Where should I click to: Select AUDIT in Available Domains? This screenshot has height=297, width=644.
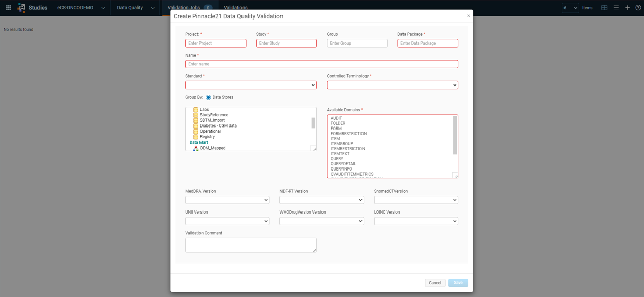coord(336,118)
